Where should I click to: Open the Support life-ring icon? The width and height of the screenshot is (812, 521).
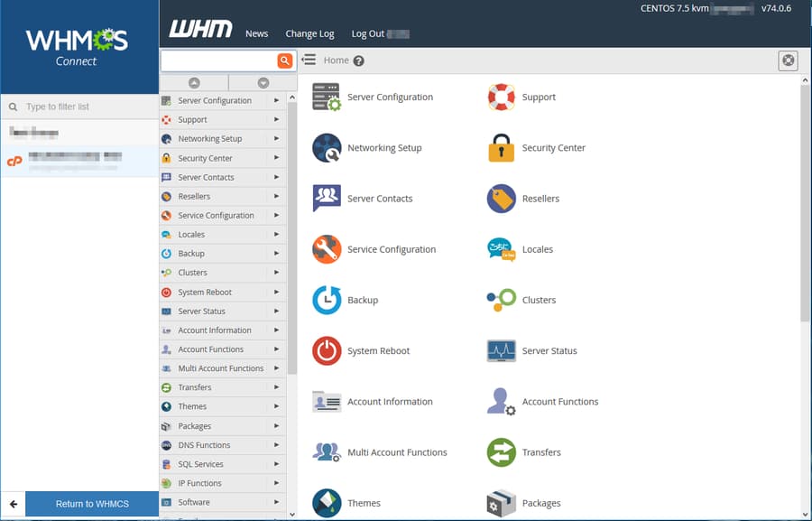click(502, 95)
